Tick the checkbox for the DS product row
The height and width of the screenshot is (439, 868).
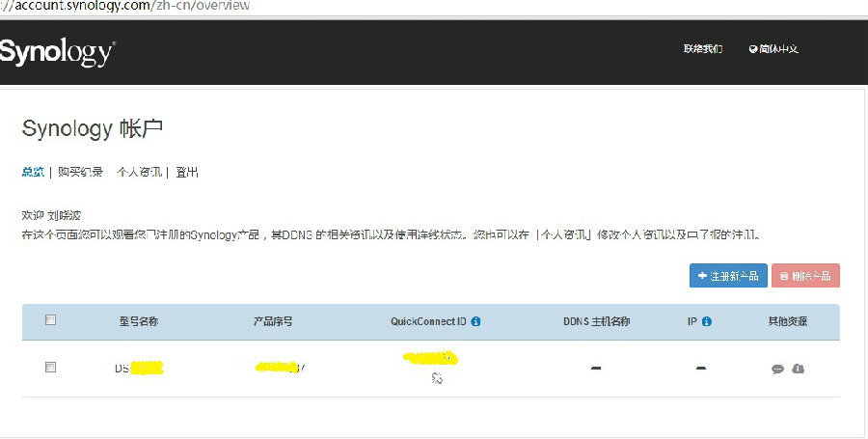[50, 367]
